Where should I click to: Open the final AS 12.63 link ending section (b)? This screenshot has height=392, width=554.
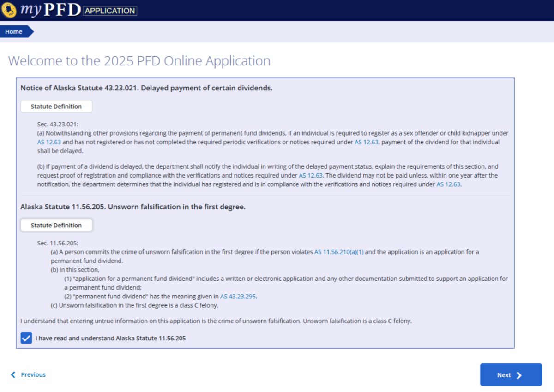(x=448, y=184)
